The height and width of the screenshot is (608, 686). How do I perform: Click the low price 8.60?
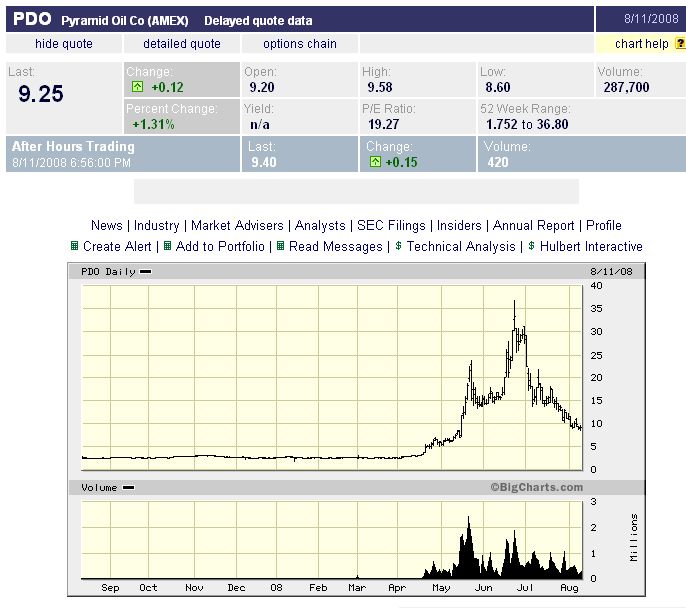[x=498, y=87]
